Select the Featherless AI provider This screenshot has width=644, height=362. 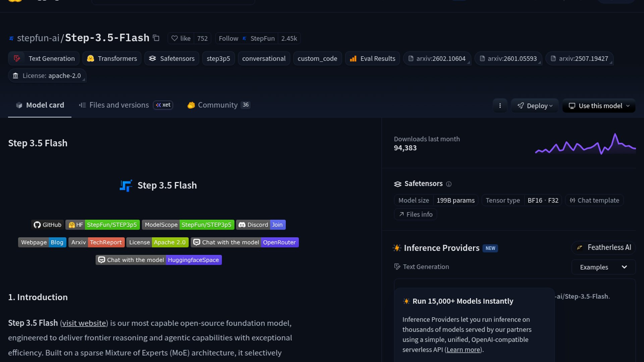point(603,248)
